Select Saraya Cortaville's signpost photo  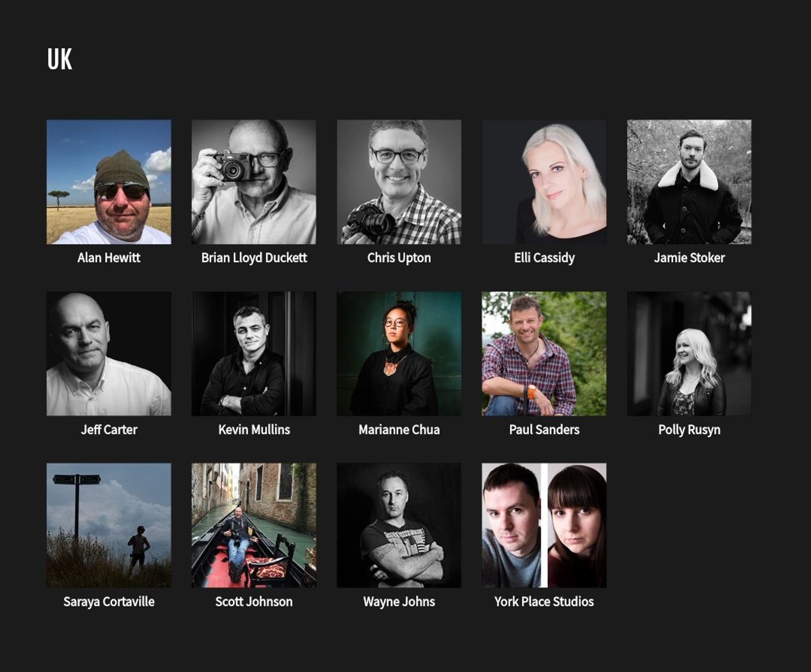tap(109, 525)
